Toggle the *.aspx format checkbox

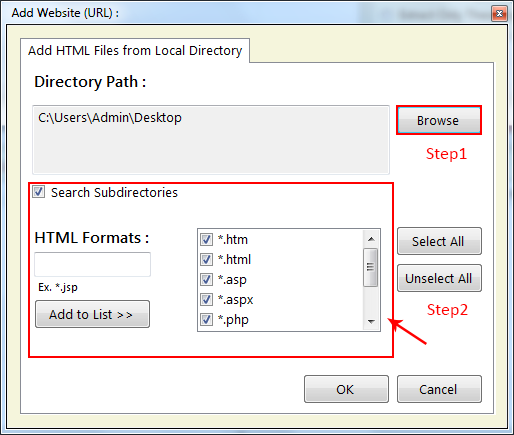206,299
